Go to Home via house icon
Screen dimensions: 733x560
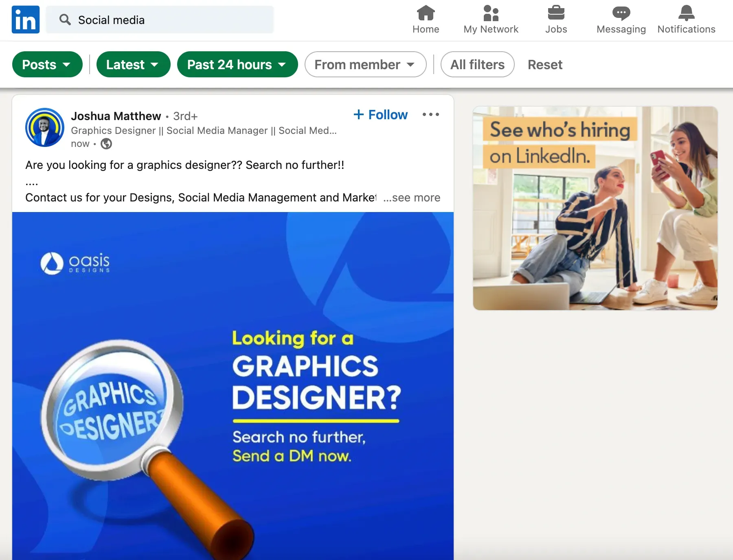(x=426, y=13)
